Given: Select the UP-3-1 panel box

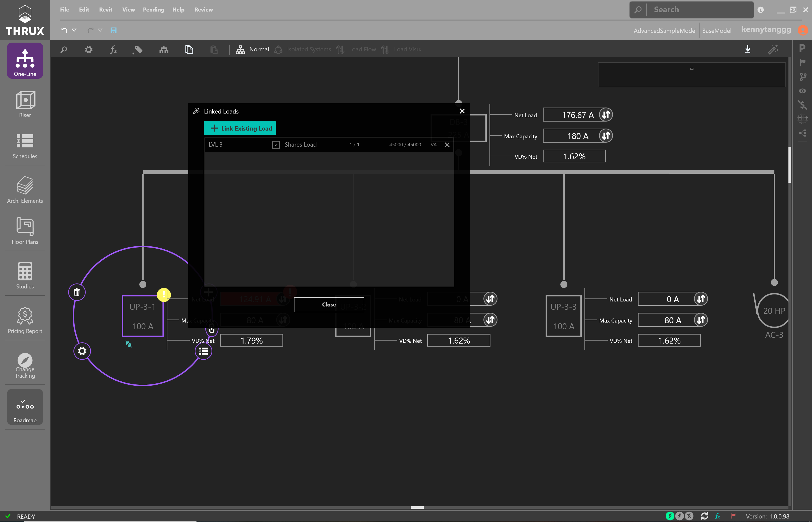Looking at the screenshot, I should (x=143, y=316).
